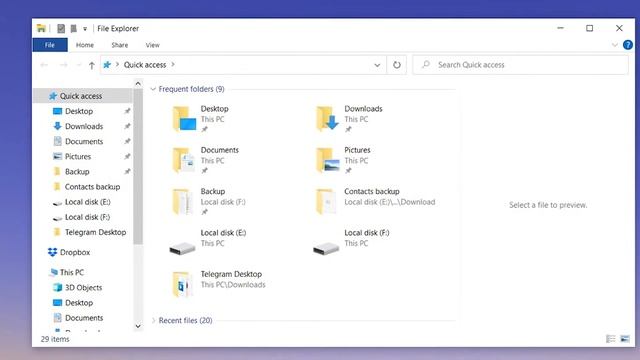This screenshot has height=360, width=640.
Task: Expand the chevron after Quick access in address bar
Action: (x=173, y=64)
